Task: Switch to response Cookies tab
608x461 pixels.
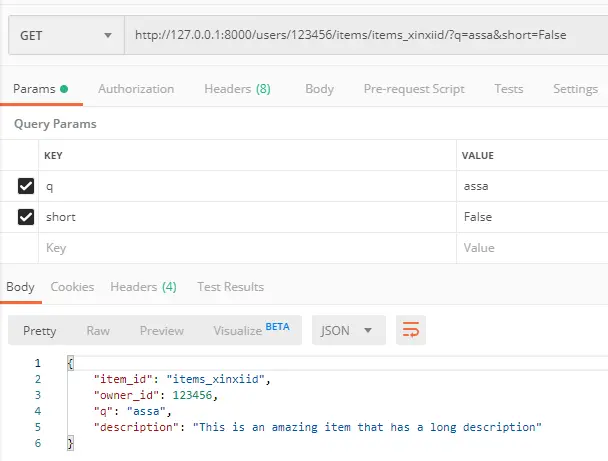Action: (x=72, y=287)
